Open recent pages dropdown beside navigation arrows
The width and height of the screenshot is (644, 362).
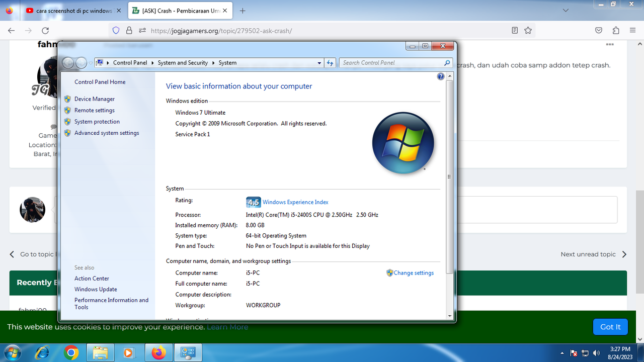(x=91, y=63)
